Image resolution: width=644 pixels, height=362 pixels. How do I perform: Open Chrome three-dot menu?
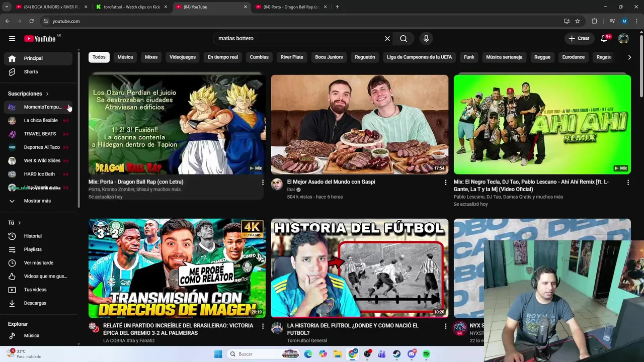coord(636,21)
